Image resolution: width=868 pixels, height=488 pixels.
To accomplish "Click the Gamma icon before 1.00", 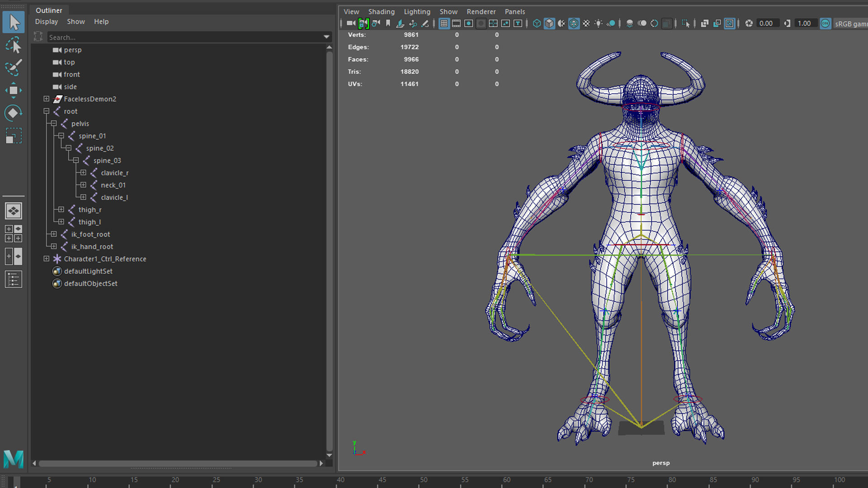I will click(787, 23).
